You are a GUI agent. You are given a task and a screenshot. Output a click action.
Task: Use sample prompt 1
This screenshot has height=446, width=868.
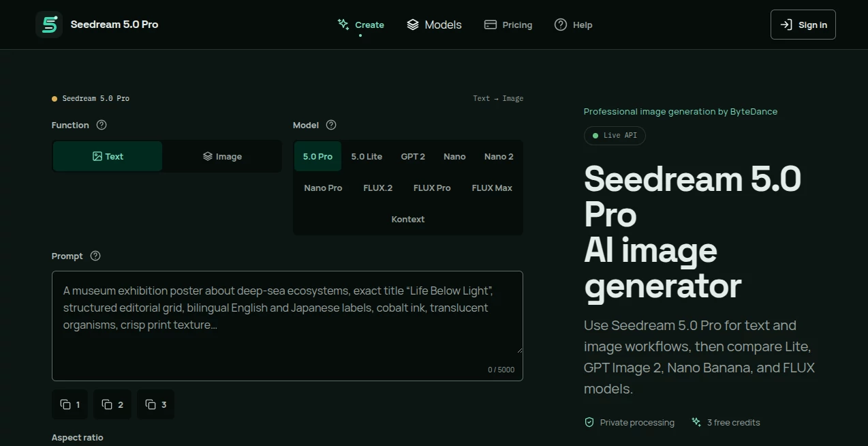tap(70, 404)
